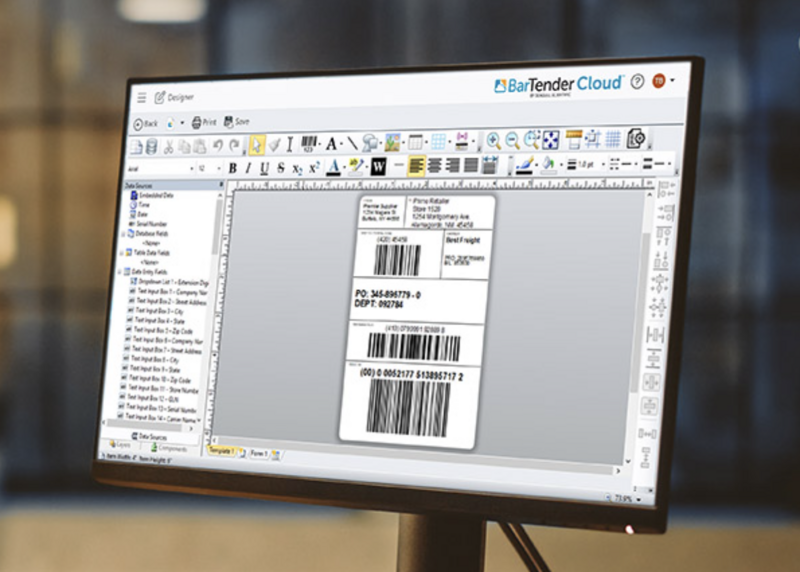Toggle Underline formatting
The image size is (800, 572).
pyautogui.click(x=264, y=168)
